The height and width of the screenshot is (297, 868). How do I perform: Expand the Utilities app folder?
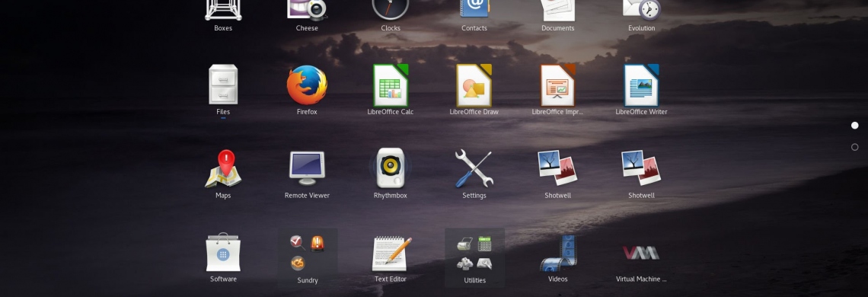click(474, 257)
